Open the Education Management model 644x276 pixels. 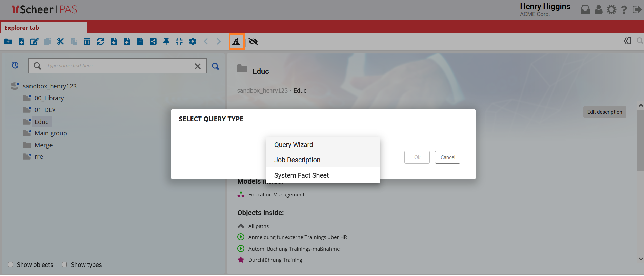coord(276,194)
